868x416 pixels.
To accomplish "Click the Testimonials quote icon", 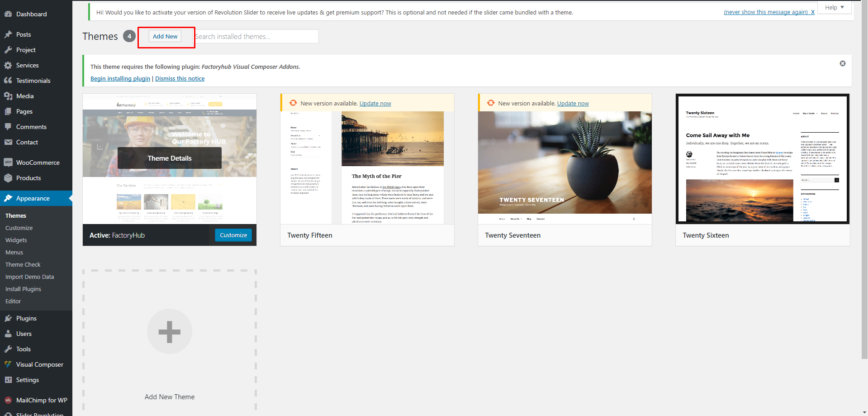I will tap(8, 81).
